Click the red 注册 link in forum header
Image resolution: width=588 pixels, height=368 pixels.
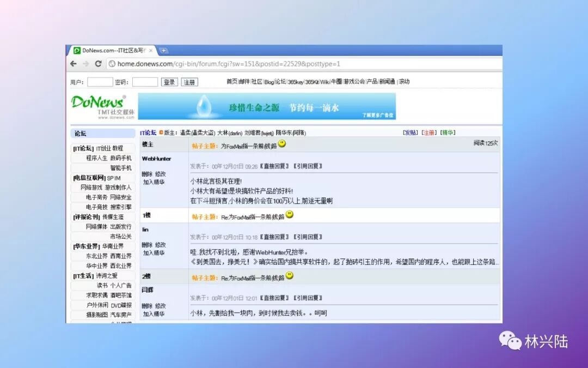click(429, 132)
